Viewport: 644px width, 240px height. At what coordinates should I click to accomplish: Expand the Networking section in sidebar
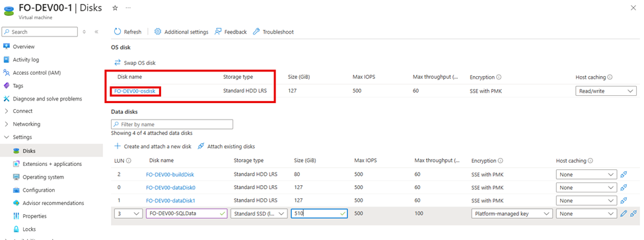click(6, 124)
